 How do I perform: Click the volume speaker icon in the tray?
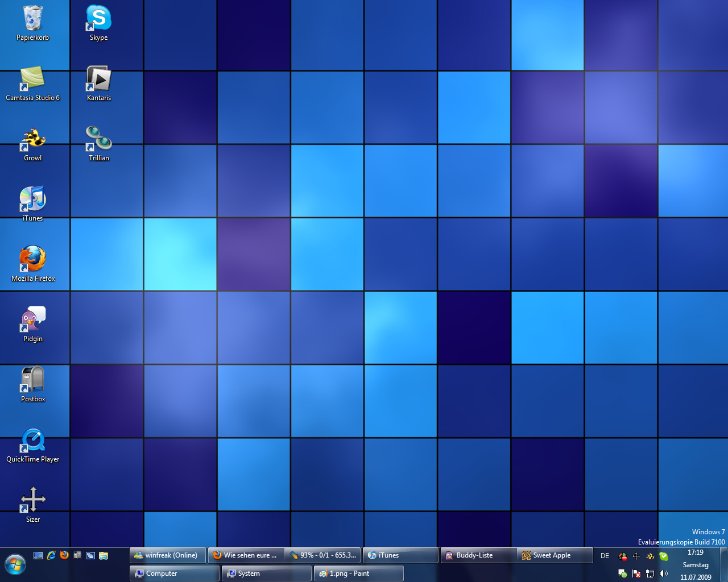[664, 573]
